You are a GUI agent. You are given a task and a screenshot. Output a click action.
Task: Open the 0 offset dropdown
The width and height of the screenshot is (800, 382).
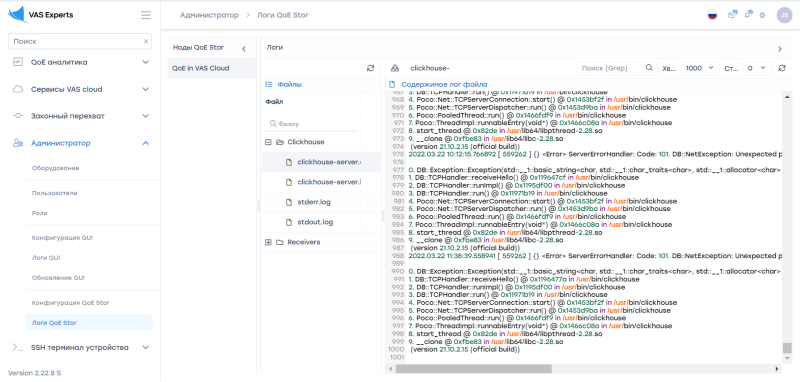(757, 68)
